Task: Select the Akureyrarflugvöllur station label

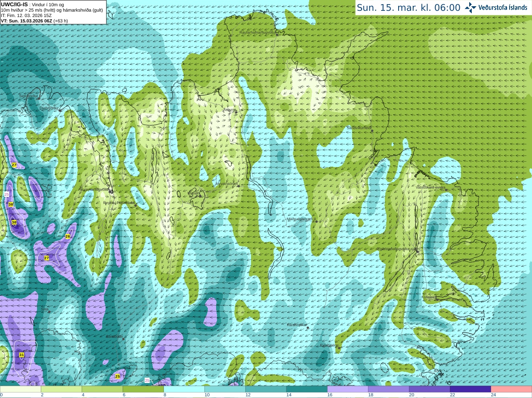Action: coord(94,189)
